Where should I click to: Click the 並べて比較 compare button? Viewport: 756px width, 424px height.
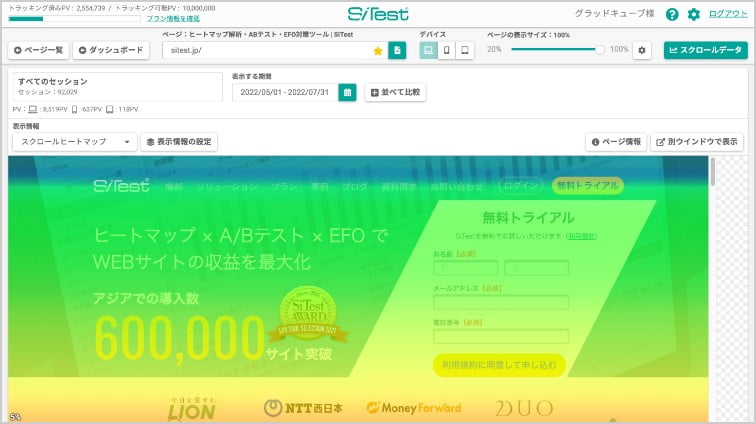395,92
